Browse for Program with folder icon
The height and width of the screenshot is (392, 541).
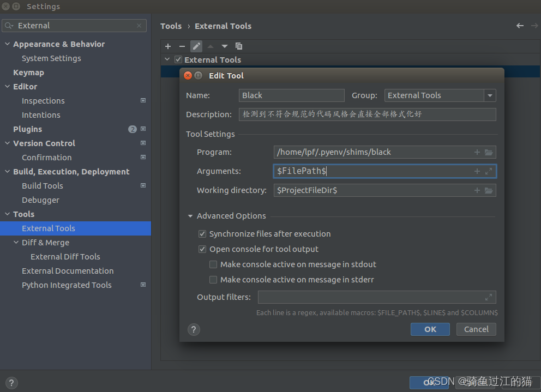click(x=489, y=152)
